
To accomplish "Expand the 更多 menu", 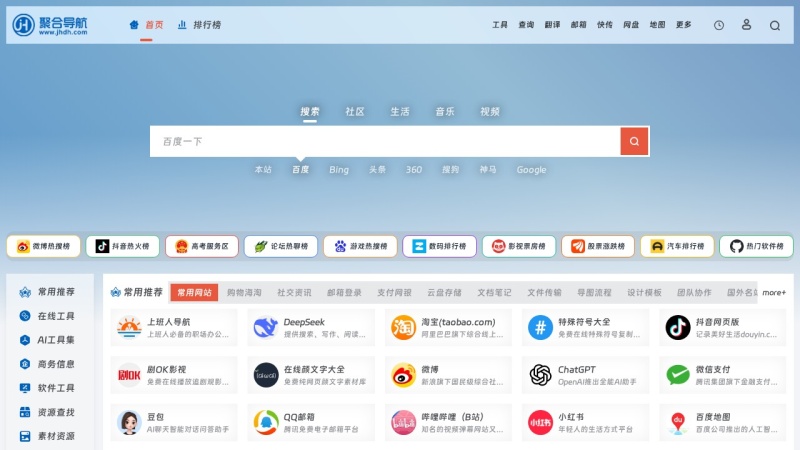I will (684, 24).
